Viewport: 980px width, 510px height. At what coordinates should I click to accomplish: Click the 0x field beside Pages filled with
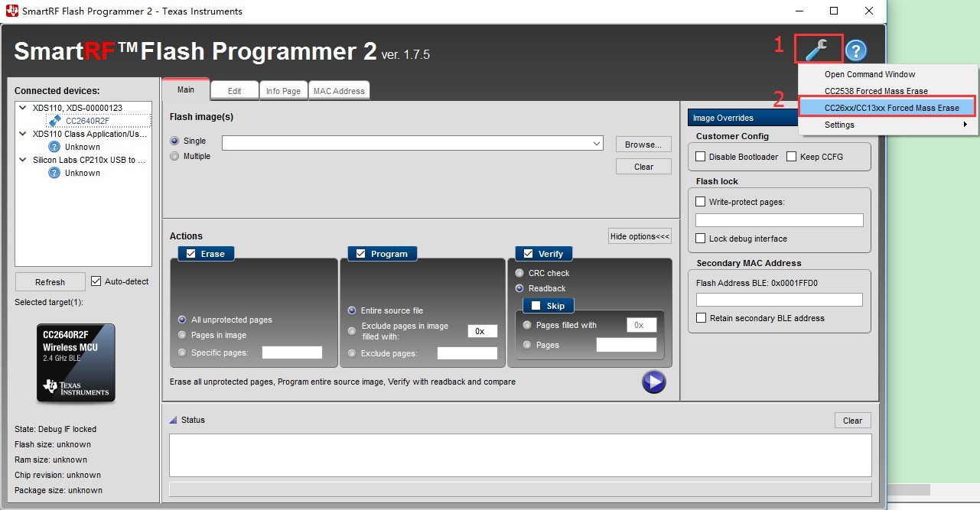click(x=641, y=325)
